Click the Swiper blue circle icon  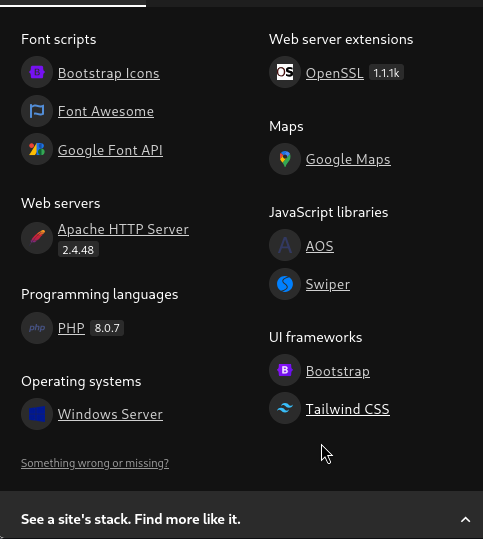click(285, 284)
